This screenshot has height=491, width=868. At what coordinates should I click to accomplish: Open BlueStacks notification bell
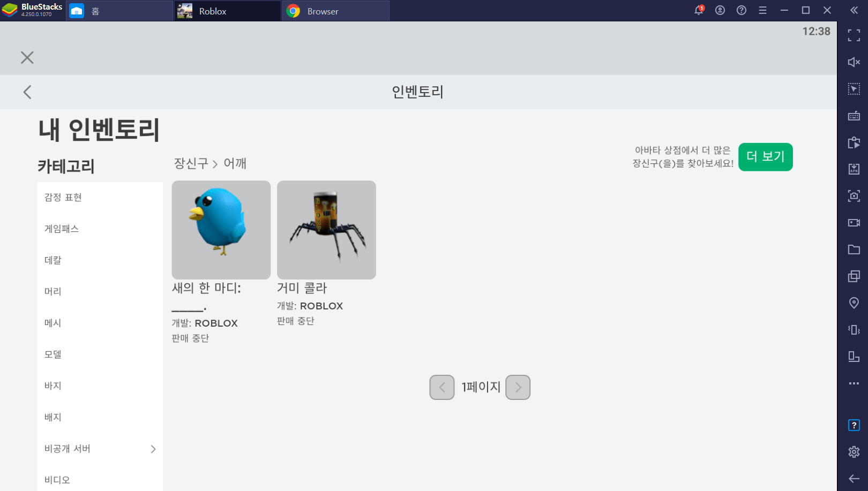pos(699,10)
